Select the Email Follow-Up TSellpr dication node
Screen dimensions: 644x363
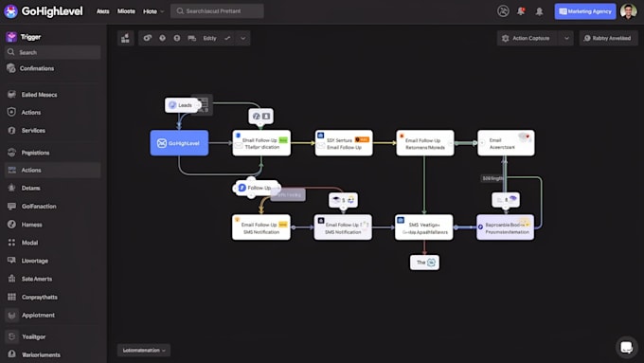(261, 143)
